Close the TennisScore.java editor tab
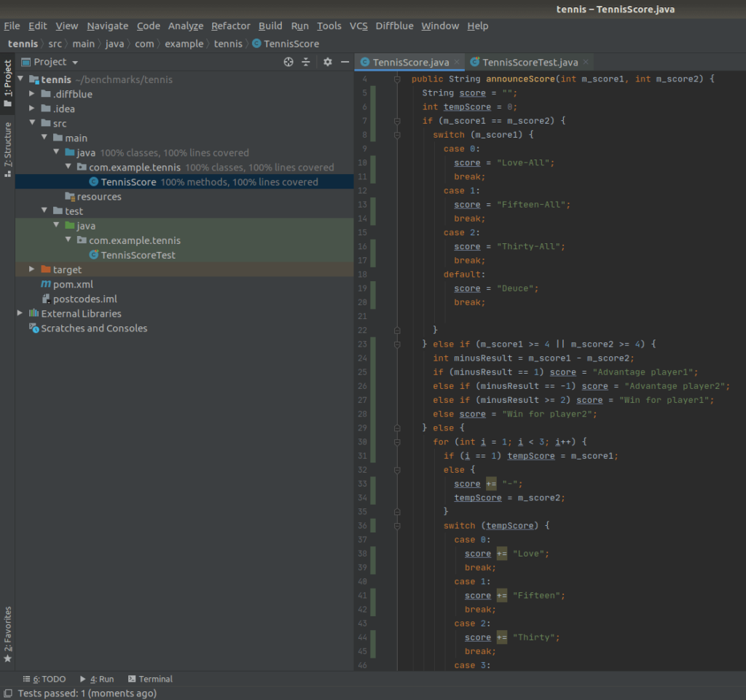Viewport: 746px width, 700px height. pyautogui.click(x=457, y=63)
